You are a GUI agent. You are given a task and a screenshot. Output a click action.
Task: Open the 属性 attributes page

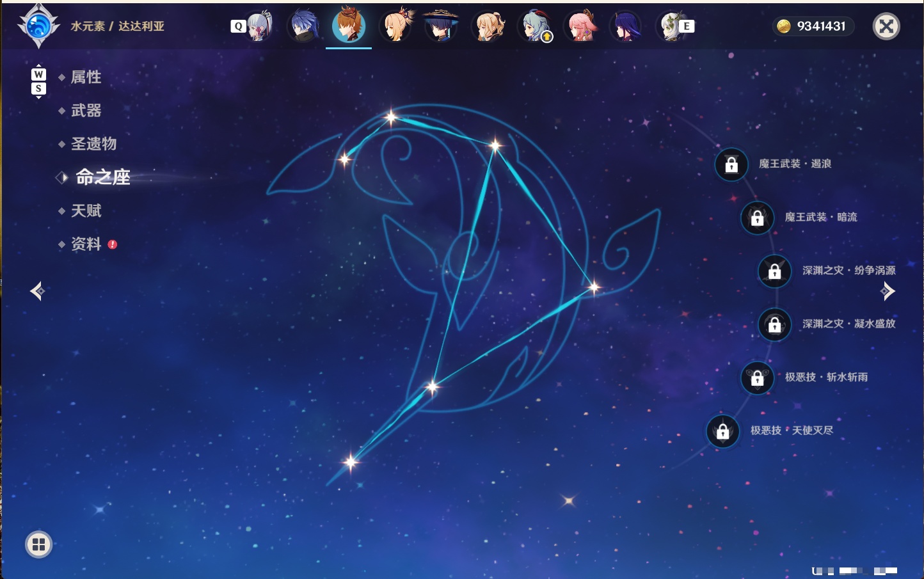86,77
